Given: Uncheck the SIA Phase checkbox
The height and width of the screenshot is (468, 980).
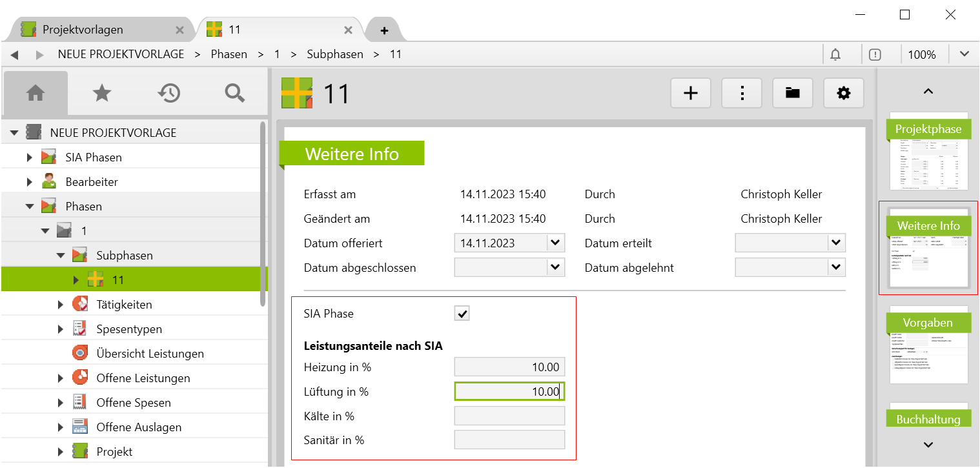Looking at the screenshot, I should click(462, 314).
